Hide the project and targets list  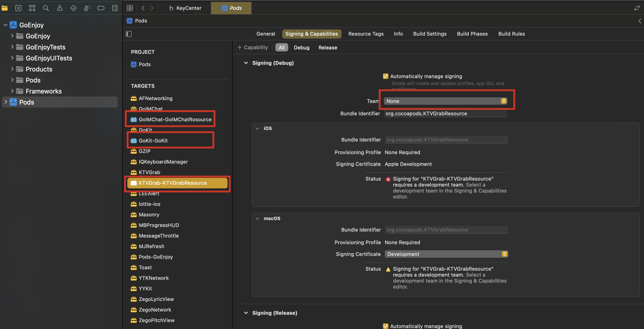pyautogui.click(x=129, y=34)
